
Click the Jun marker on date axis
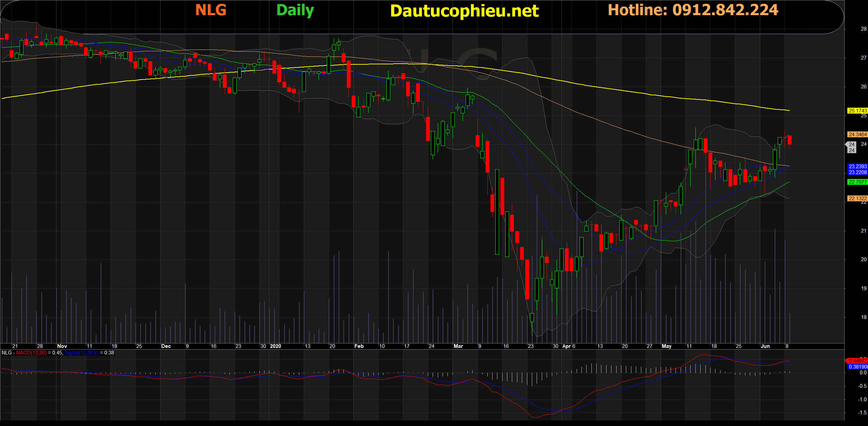coord(765,346)
